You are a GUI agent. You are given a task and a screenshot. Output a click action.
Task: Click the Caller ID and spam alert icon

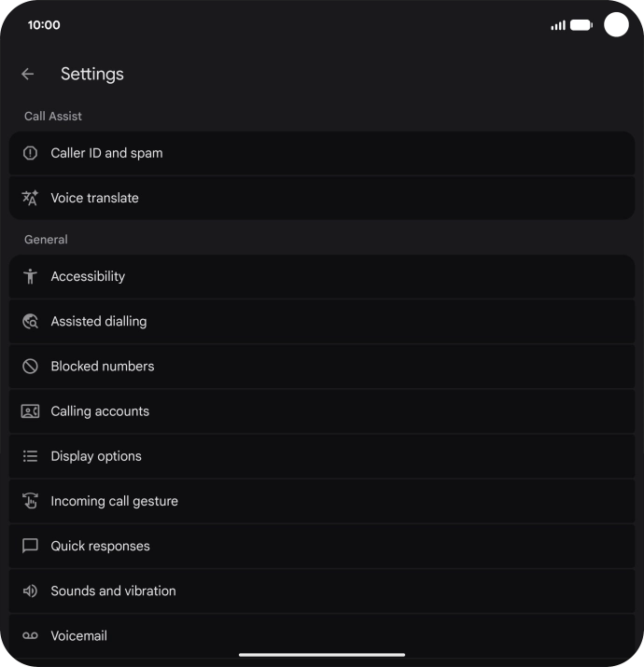[x=30, y=153]
